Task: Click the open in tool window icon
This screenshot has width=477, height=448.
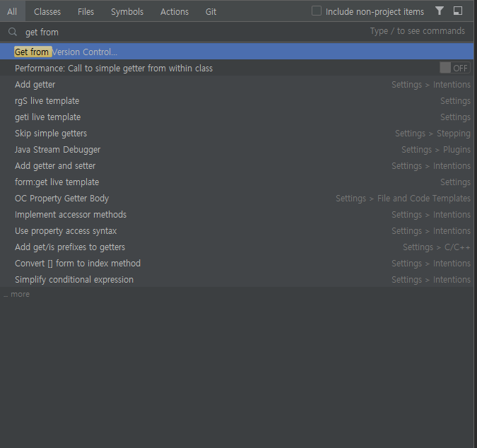Action: (x=458, y=11)
